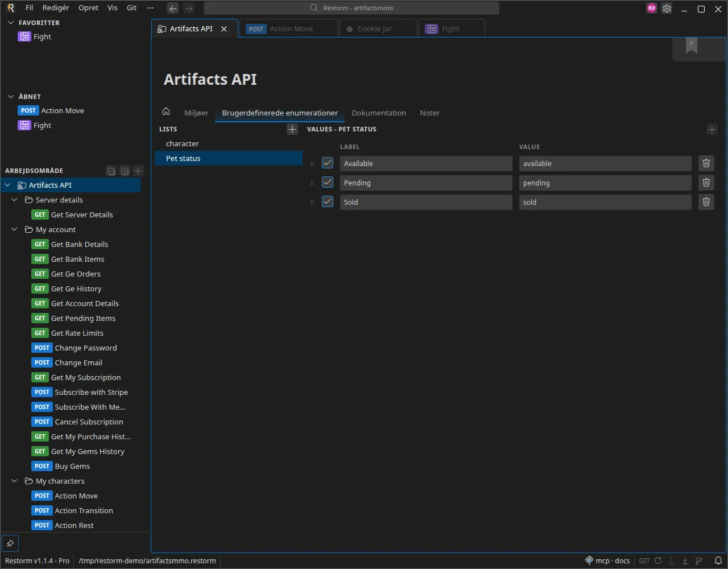Collapse the My characters folder
The image size is (728, 569).
[15, 481]
